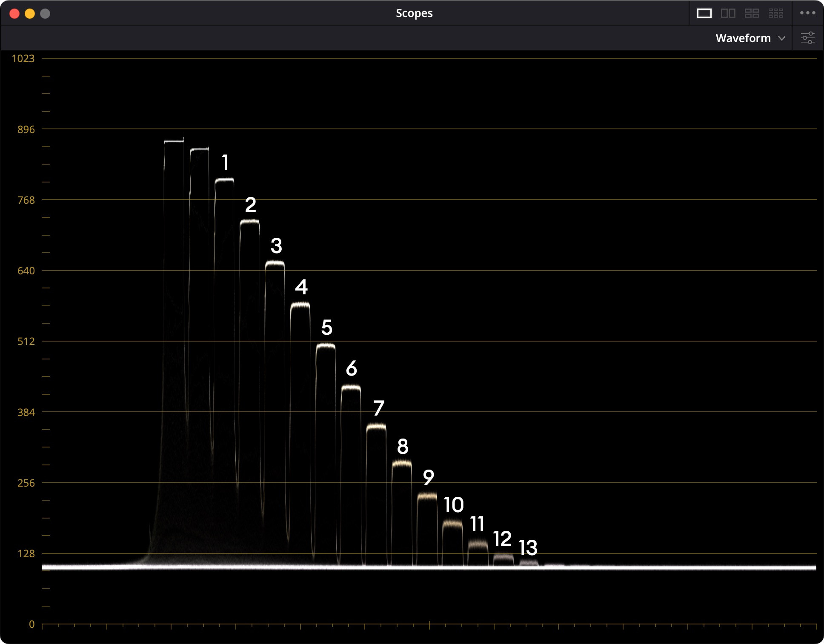The image size is (824, 644).
Task: Click step label number 5 on waveform
Action: 326,327
